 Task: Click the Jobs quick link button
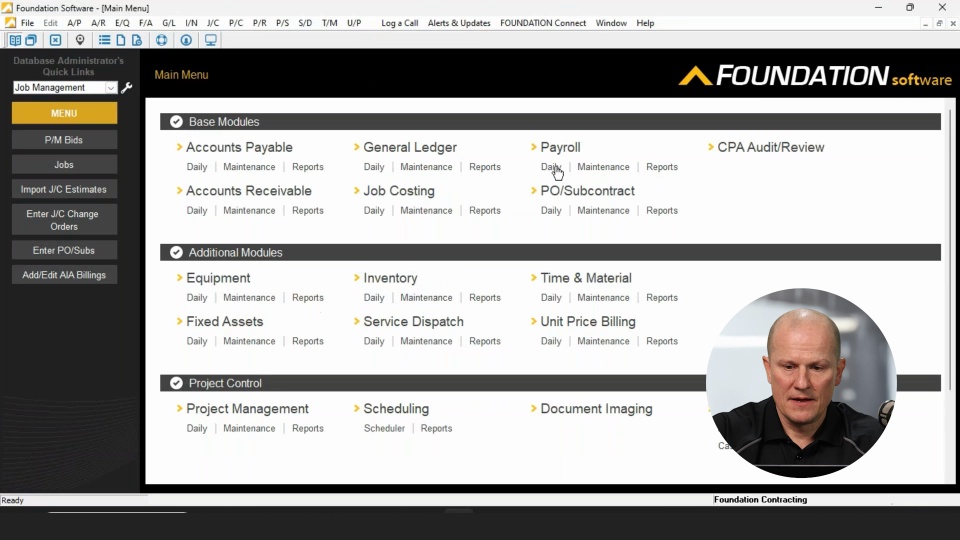pos(64,165)
